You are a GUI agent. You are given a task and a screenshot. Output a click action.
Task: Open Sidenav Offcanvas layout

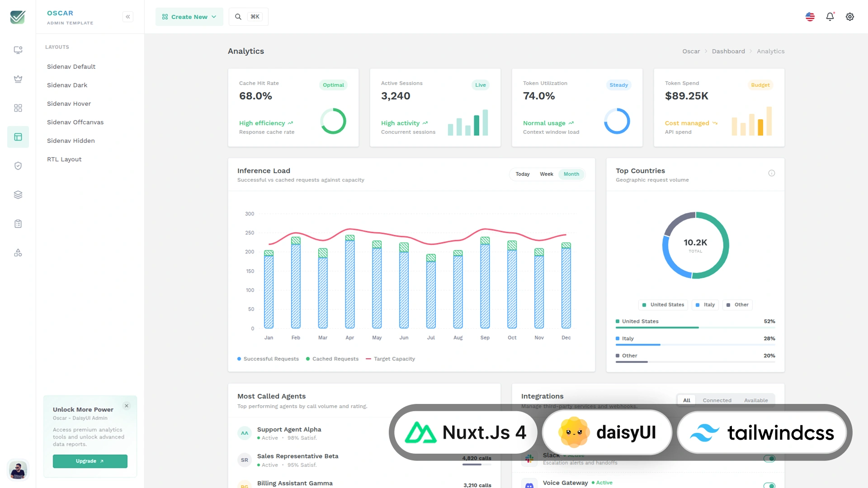[75, 122]
